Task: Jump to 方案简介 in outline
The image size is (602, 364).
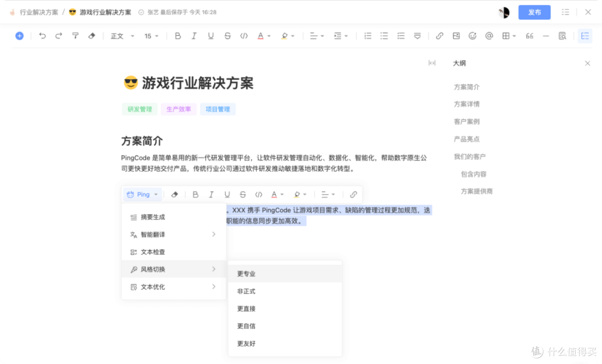Action: point(467,87)
